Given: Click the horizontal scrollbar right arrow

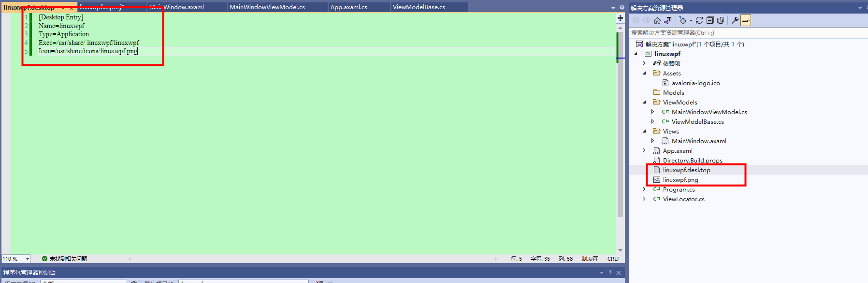Looking at the screenshot, I should pyautogui.click(x=496, y=259).
